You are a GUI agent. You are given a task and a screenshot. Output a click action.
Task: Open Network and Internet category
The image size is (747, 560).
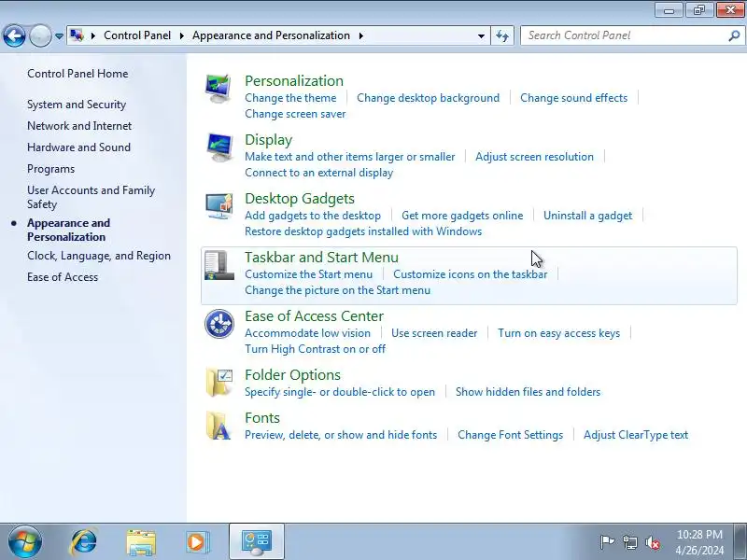tap(79, 126)
